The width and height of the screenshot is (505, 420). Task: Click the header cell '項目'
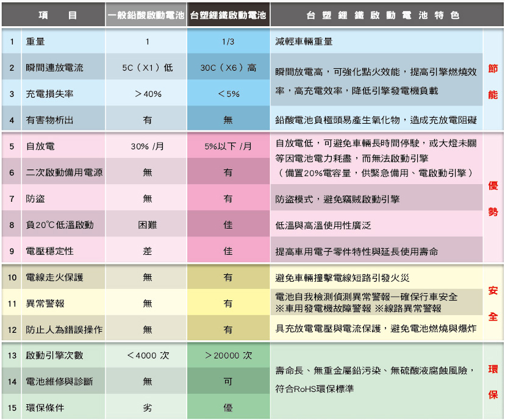pos(54,15)
